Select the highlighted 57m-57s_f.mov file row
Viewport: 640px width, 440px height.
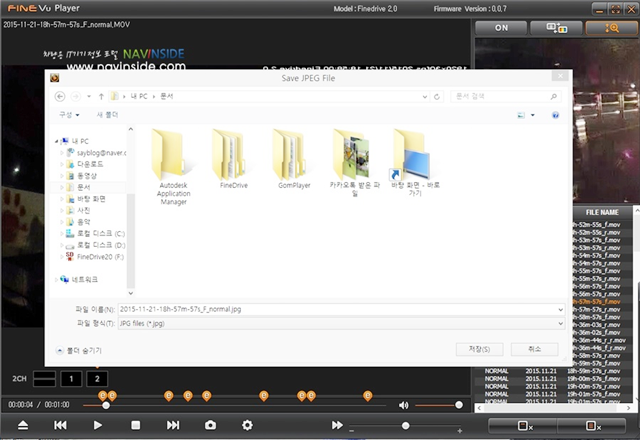pyautogui.click(x=596, y=302)
